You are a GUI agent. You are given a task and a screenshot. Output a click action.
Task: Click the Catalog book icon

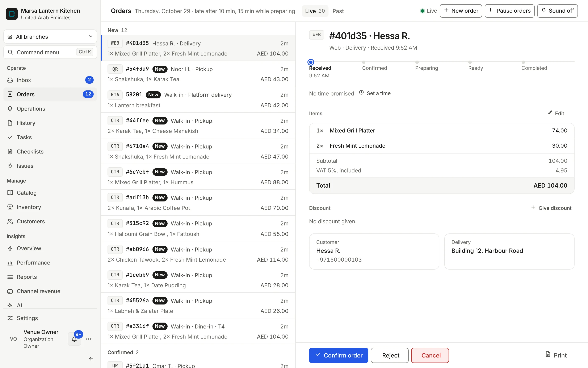[x=10, y=193]
